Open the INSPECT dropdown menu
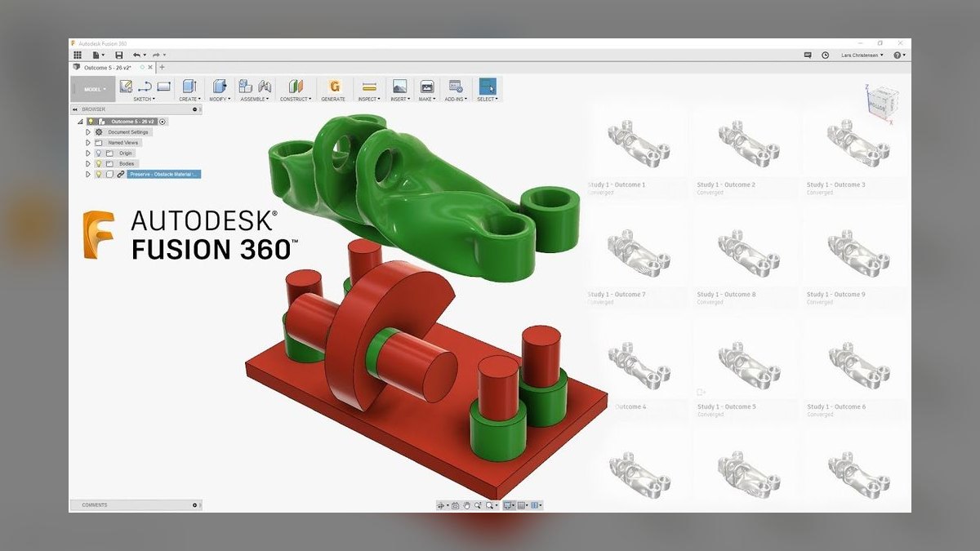This screenshot has height=551, width=980. (x=369, y=99)
